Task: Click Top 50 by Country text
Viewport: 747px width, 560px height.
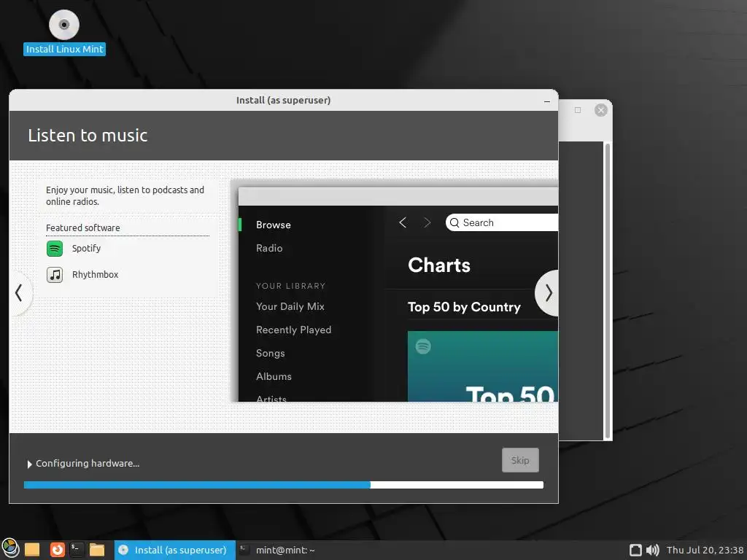Action: [x=464, y=307]
